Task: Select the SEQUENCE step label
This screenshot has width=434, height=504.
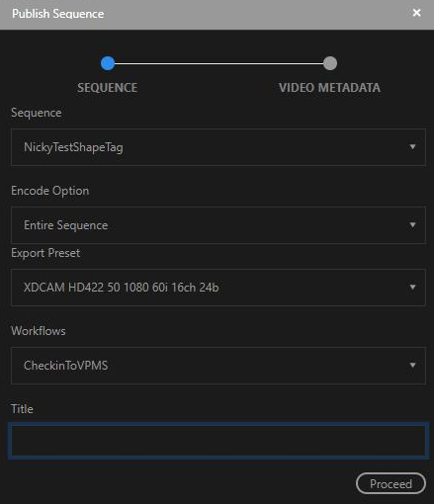Action: point(108,88)
